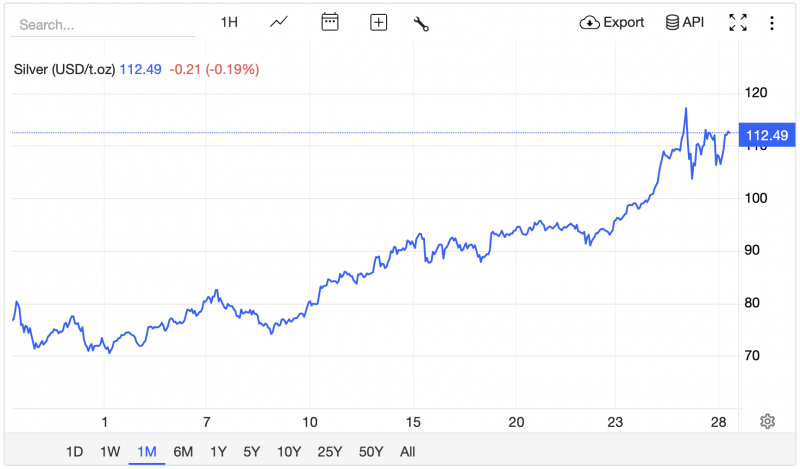This screenshot has height=469, width=800.
Task: Switch chart to 1Y range
Action: (218, 451)
